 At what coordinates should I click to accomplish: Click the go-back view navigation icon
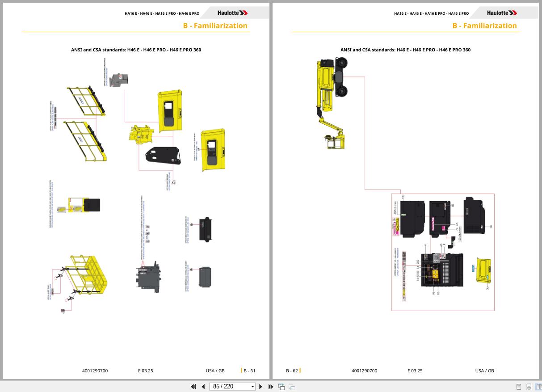pyautogui.click(x=282, y=387)
